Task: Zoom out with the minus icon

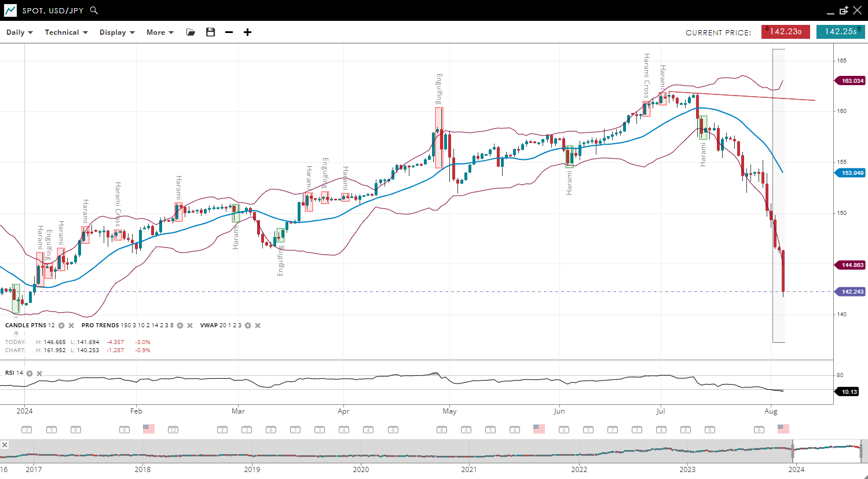Action: pyautogui.click(x=229, y=32)
